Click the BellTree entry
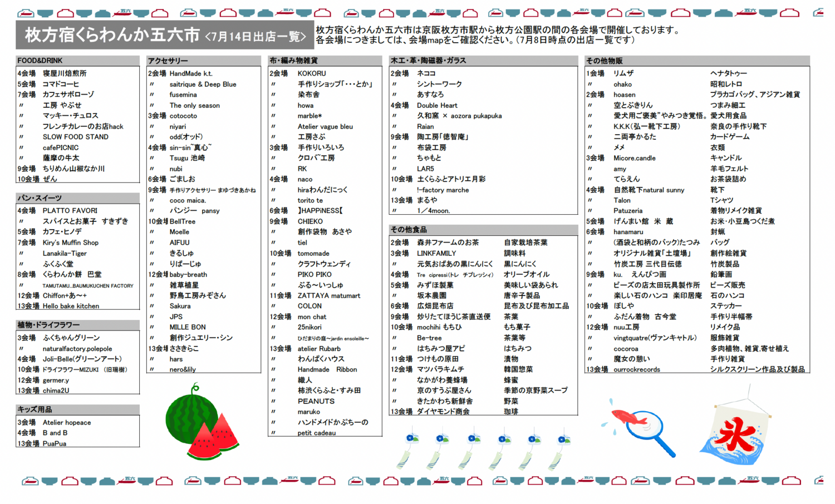Image resolution: width=835 pixels, height=504 pixels. tap(183, 221)
